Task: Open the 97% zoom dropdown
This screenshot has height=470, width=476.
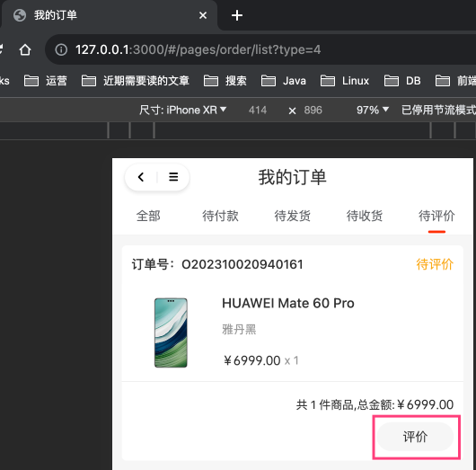Action: 373,110
